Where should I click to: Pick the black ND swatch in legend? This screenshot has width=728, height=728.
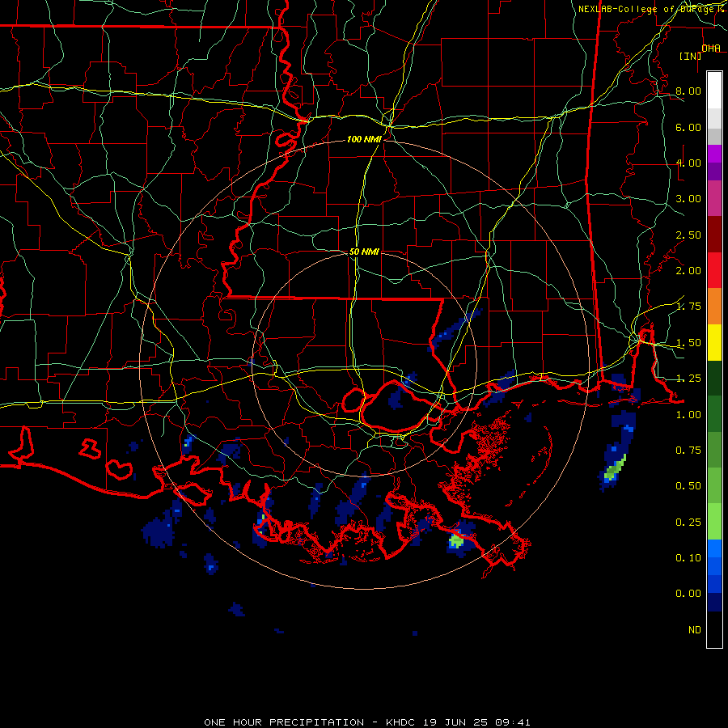[714, 629]
